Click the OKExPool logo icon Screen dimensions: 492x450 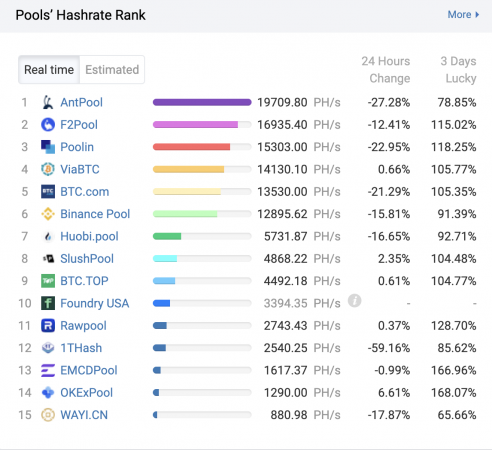pyautogui.click(x=48, y=393)
